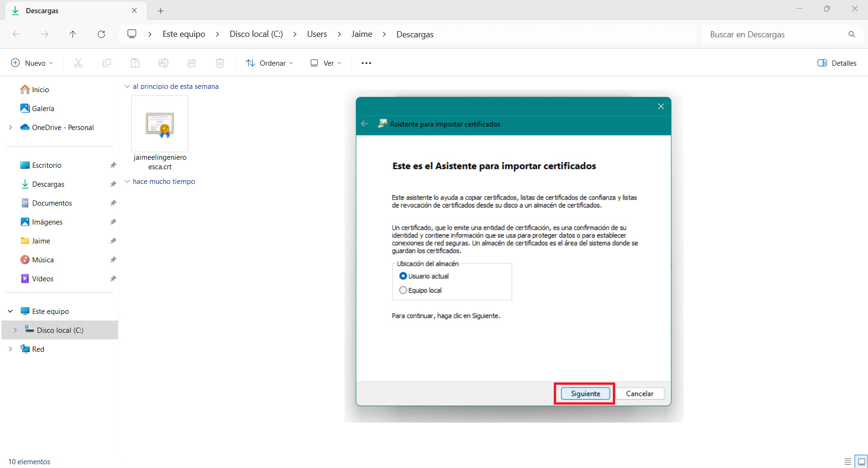Select the Equipo local radio option
Image resolution: width=868 pixels, height=468 pixels.
click(x=403, y=290)
